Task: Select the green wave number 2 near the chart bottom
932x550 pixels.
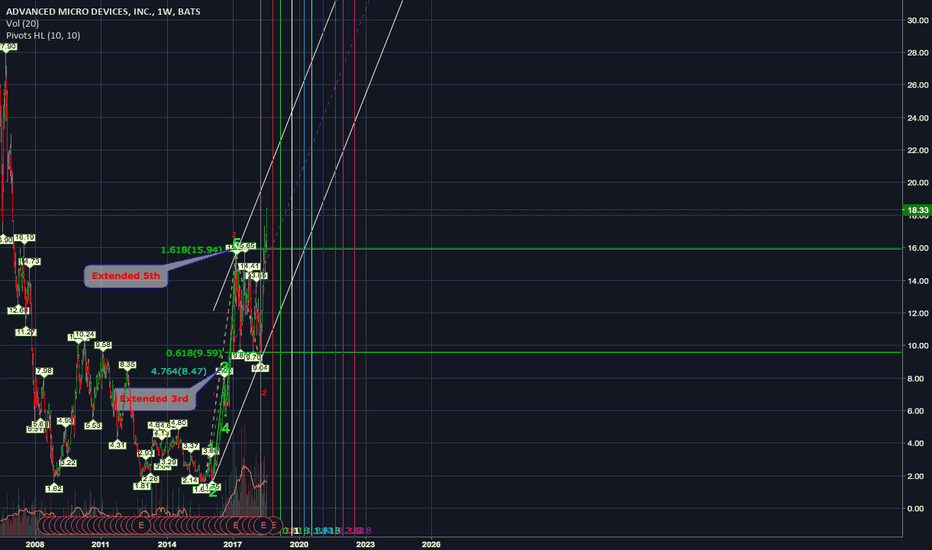Action: click(213, 492)
